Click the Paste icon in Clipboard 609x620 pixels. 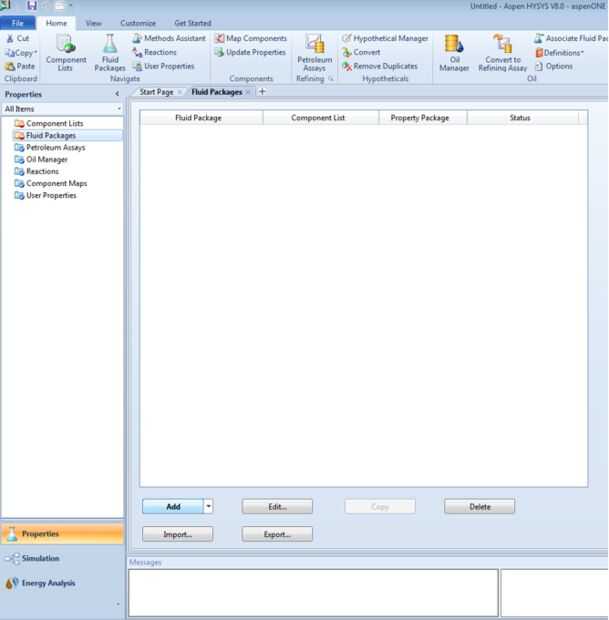10,66
